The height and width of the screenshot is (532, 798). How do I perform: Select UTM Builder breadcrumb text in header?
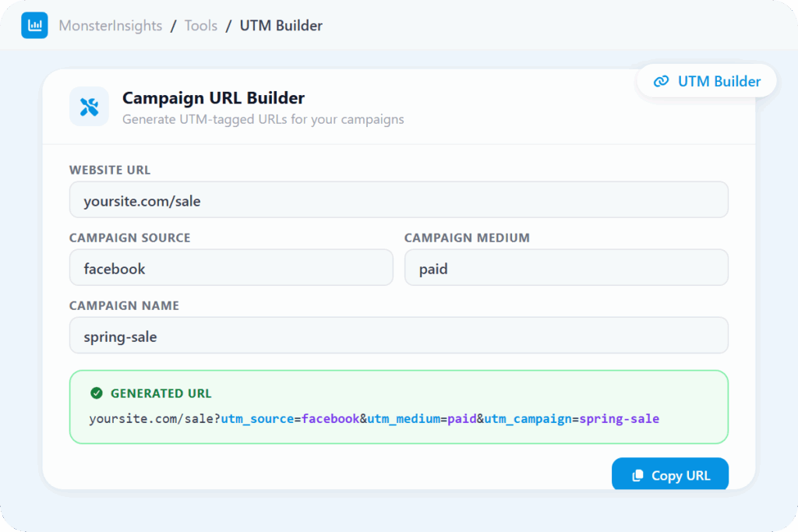pos(281,26)
